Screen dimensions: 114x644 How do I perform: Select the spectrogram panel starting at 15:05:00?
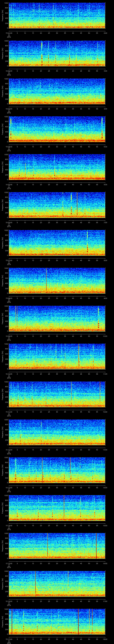click(57, 167)
